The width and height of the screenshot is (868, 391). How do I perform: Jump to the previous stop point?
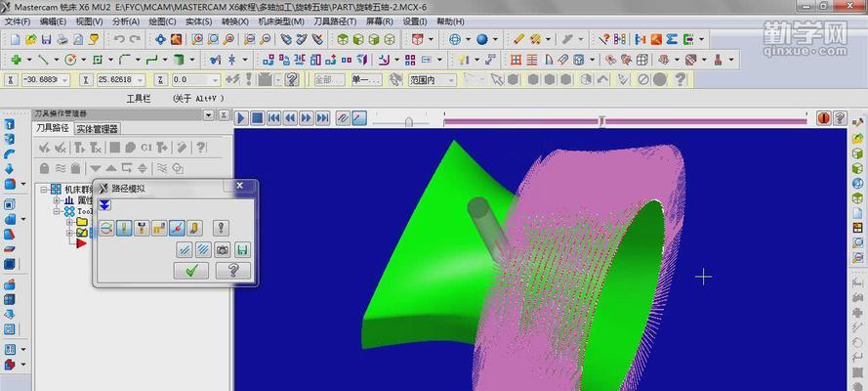pos(273,118)
